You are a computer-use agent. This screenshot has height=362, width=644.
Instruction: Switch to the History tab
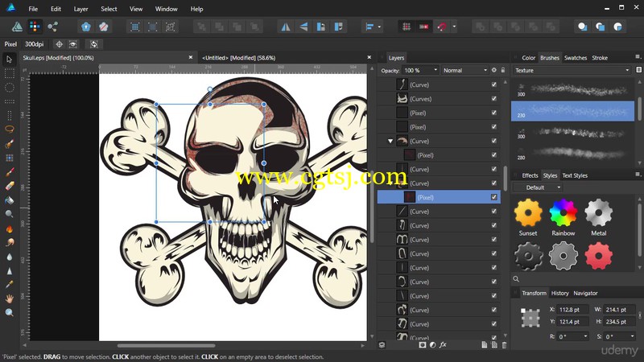[559, 293]
